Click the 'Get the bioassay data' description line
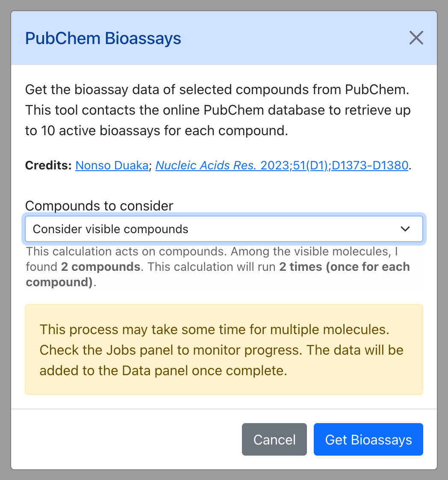The width and height of the screenshot is (448, 480). point(217,90)
